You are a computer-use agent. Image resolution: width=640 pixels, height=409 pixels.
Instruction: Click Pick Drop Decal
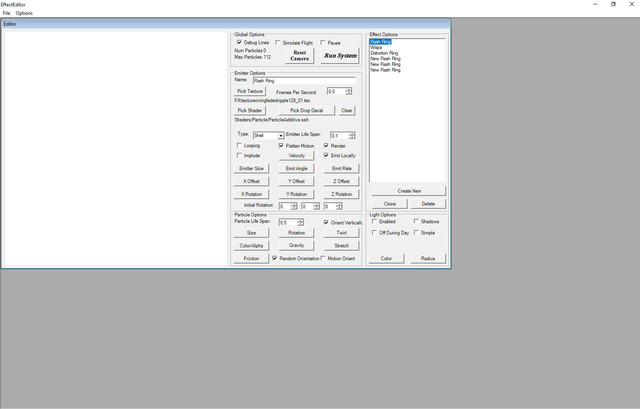pyautogui.click(x=307, y=111)
